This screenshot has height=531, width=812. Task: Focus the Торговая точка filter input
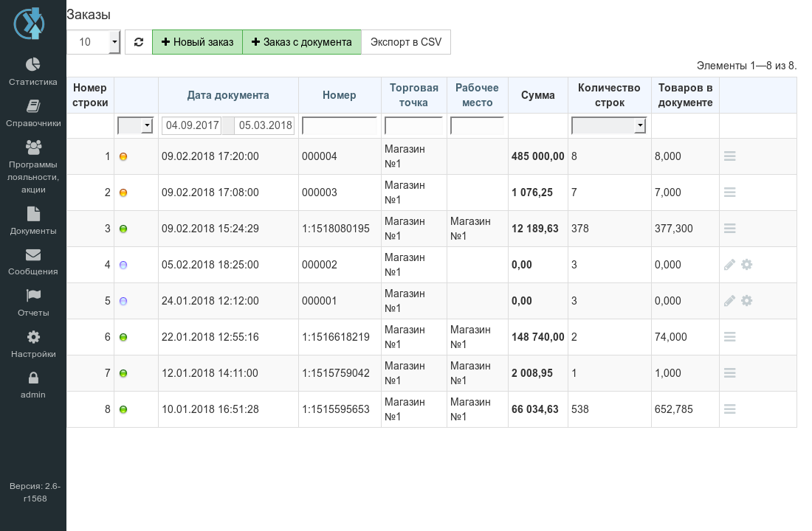point(414,125)
